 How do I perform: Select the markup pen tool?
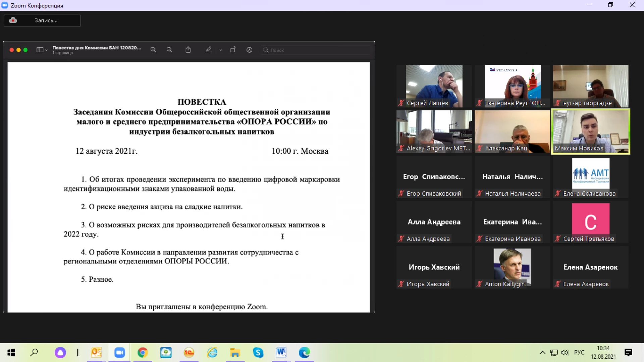pos(209,50)
